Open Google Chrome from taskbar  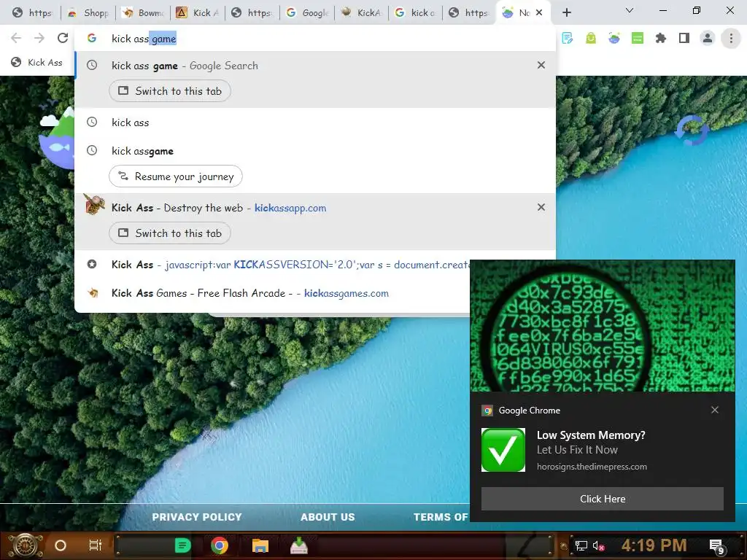pyautogui.click(x=220, y=545)
